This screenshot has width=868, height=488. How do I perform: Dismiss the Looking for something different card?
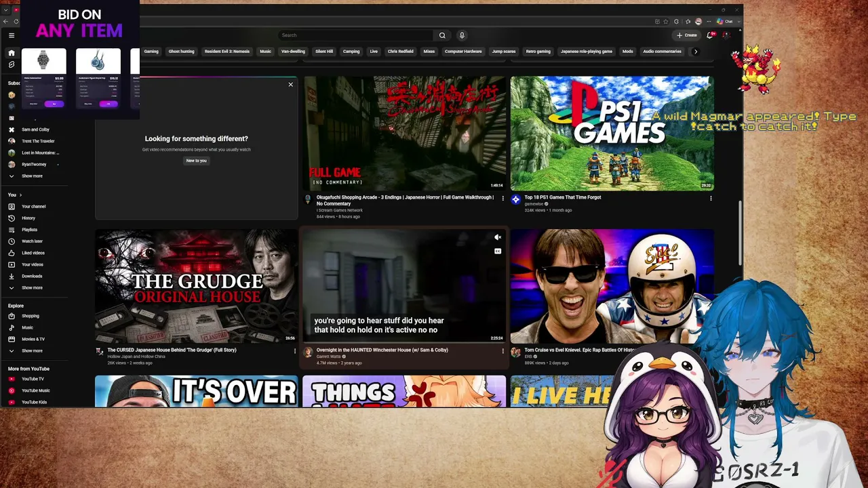click(x=291, y=85)
